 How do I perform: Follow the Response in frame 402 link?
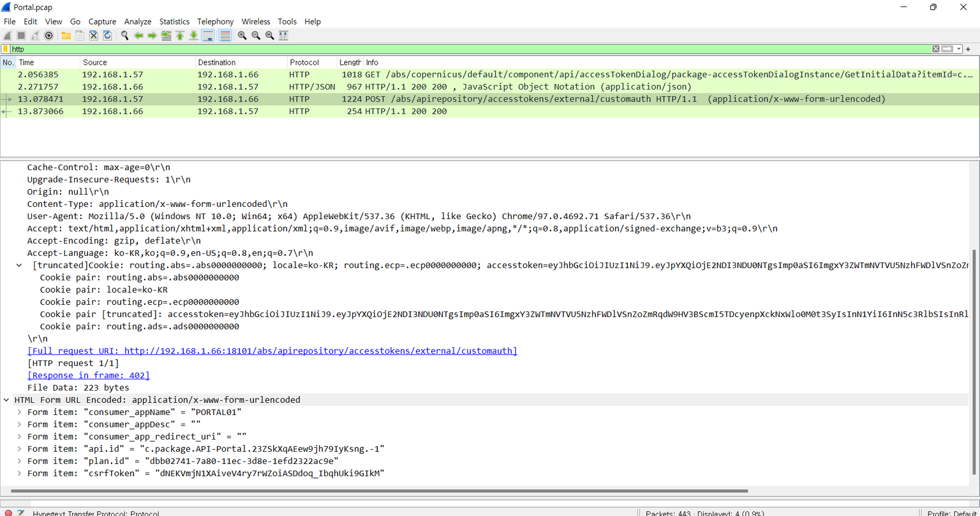88,375
